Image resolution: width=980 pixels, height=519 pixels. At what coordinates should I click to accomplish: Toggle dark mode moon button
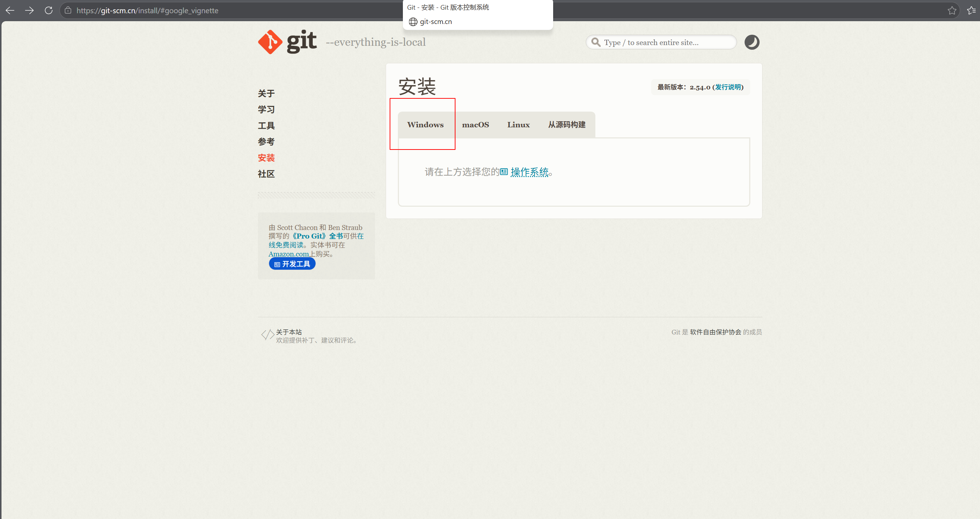[x=752, y=42]
